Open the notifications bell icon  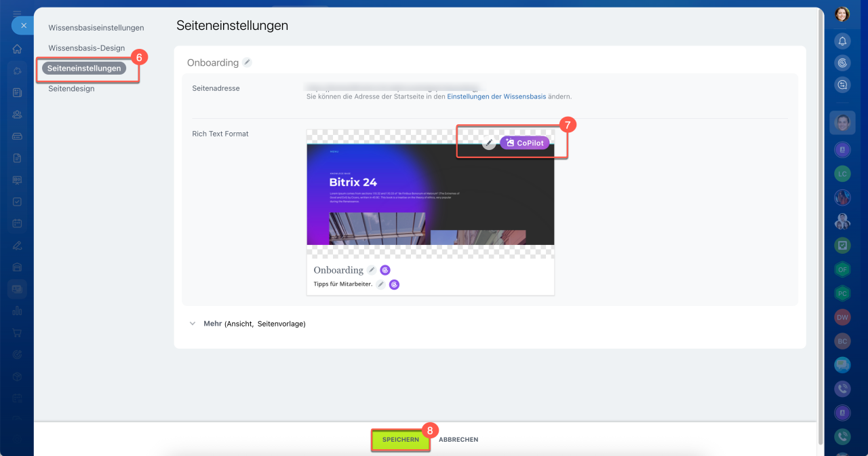(x=842, y=41)
